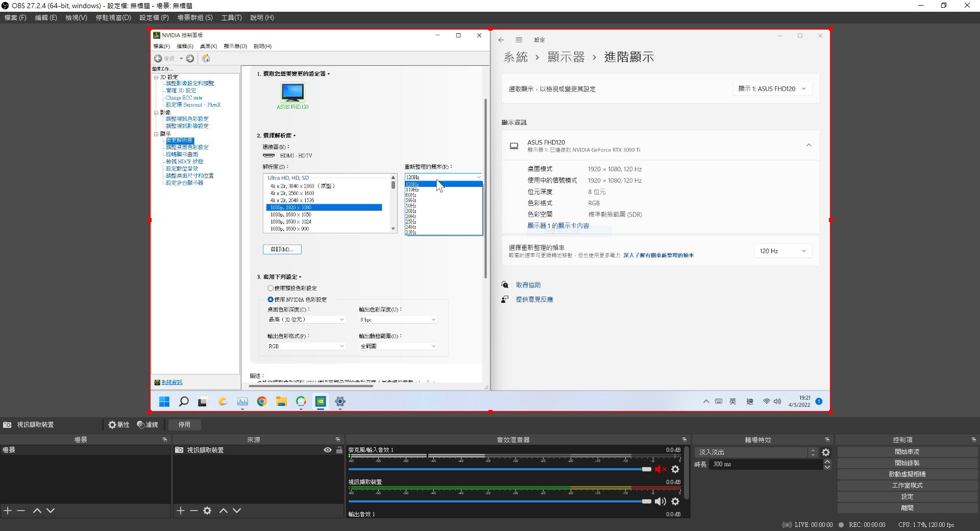Click 停用 deactivate button
Viewport: 980px width, 531px height.
click(184, 425)
